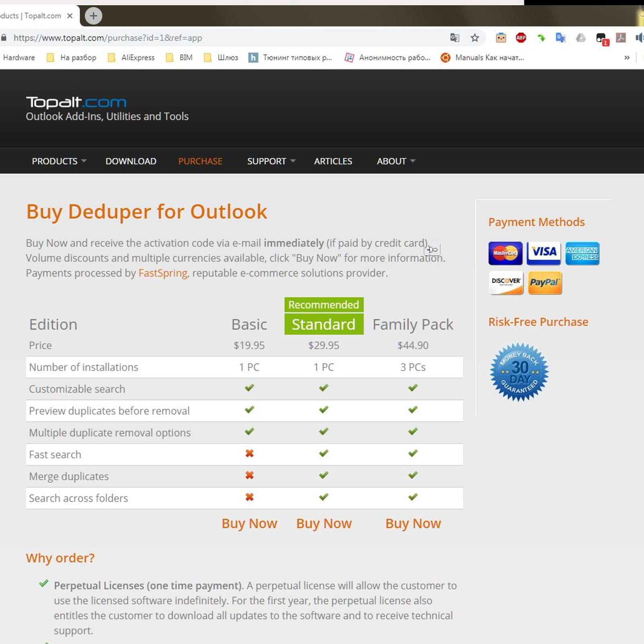Image resolution: width=644 pixels, height=644 pixels.
Task: Click the Fast search row label
Action: (x=55, y=454)
